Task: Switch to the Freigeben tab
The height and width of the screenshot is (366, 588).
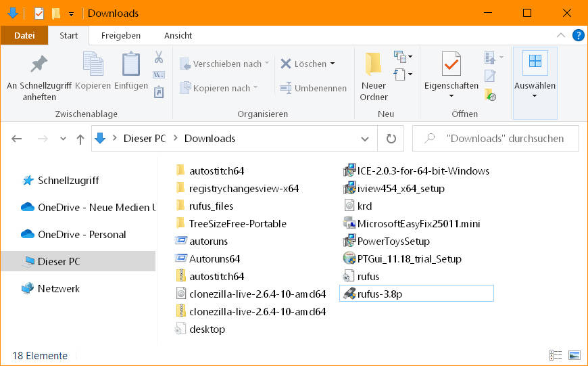Action: pyautogui.click(x=121, y=35)
